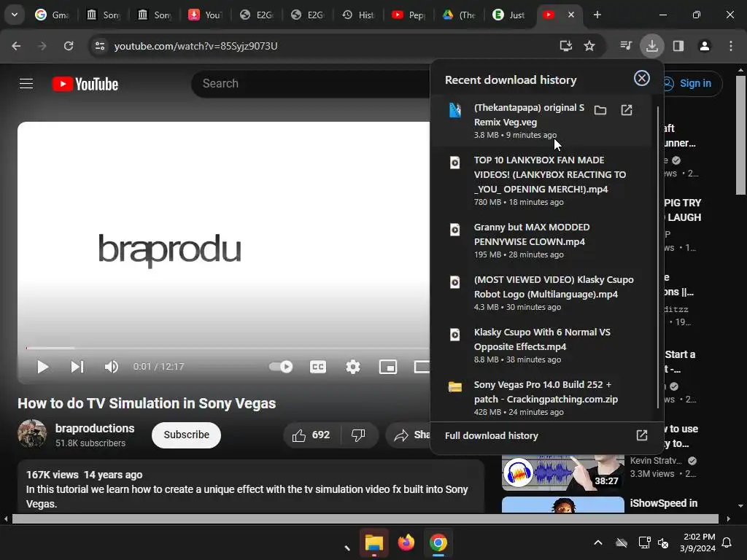
Task: Open Klasky Csupo With 6 Normal VS Opposite Effects.mp4
Action: [x=541, y=345]
